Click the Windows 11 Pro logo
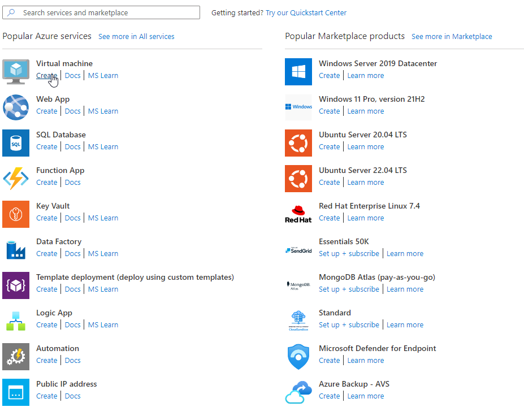 [x=298, y=107]
